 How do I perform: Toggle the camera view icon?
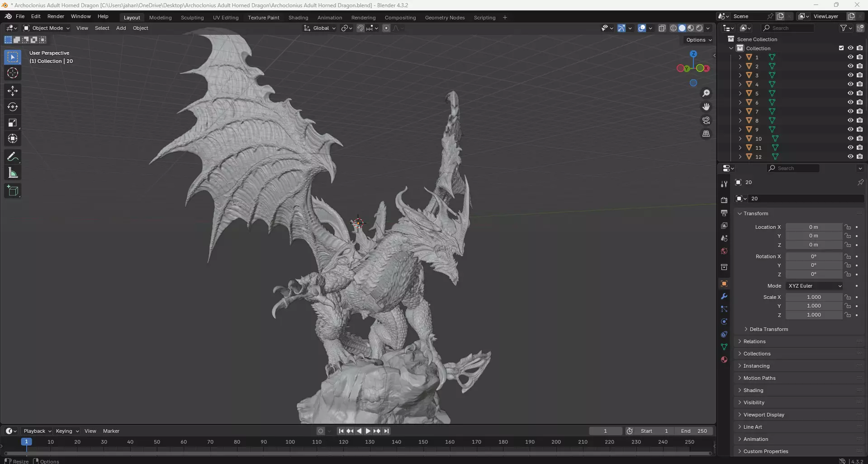click(x=706, y=120)
